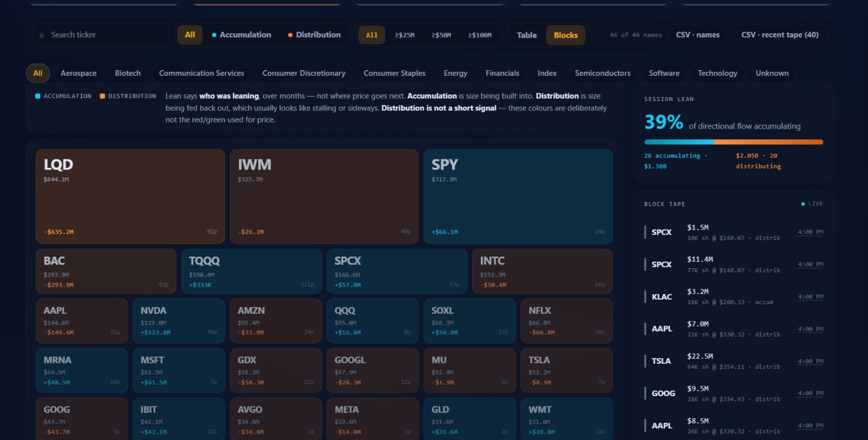Open the LQD block tile
Viewport: 868px width, 440px height.
130,196
